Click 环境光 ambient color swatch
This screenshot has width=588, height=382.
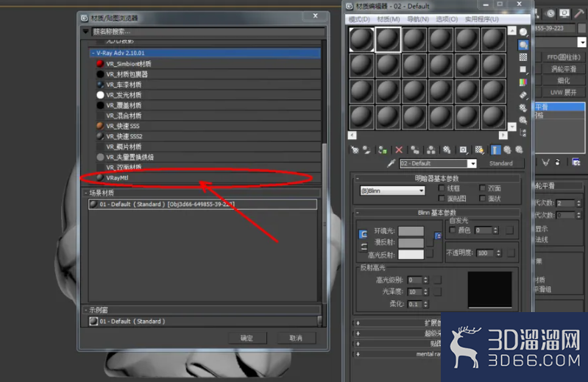click(411, 231)
